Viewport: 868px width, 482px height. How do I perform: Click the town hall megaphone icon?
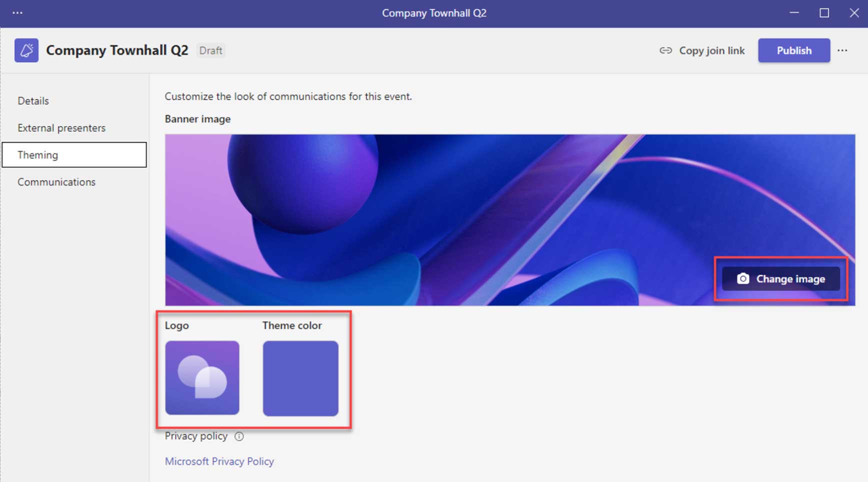pyautogui.click(x=26, y=50)
